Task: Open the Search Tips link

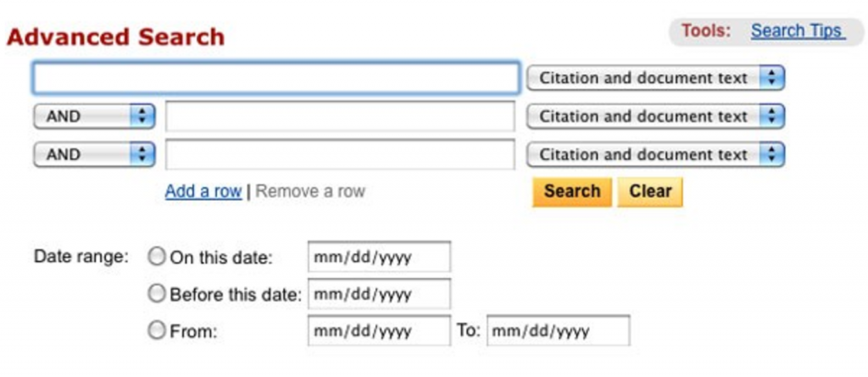Action: [x=797, y=30]
